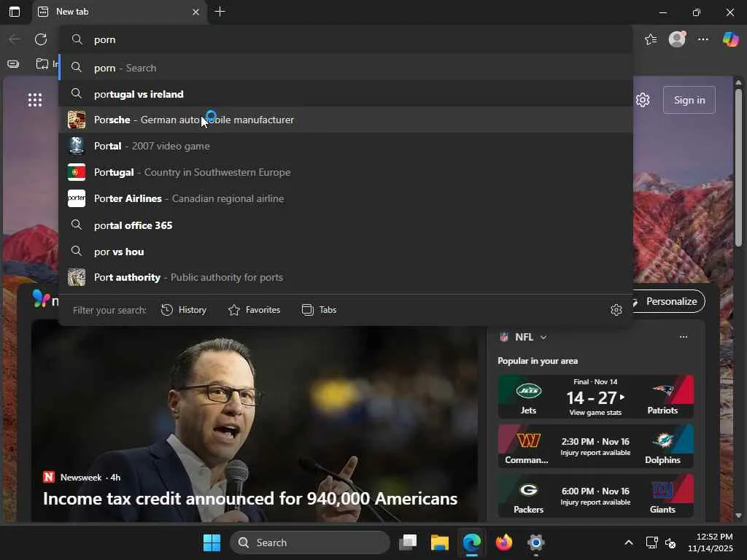Click the Porter Airlines logo icon
The image size is (747, 560).
click(77, 198)
